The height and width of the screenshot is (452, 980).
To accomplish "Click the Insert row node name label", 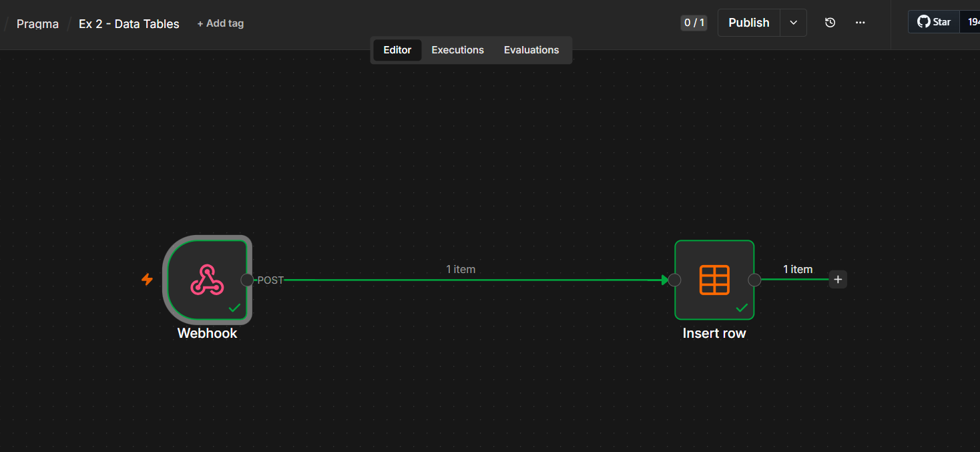I will pyautogui.click(x=714, y=333).
